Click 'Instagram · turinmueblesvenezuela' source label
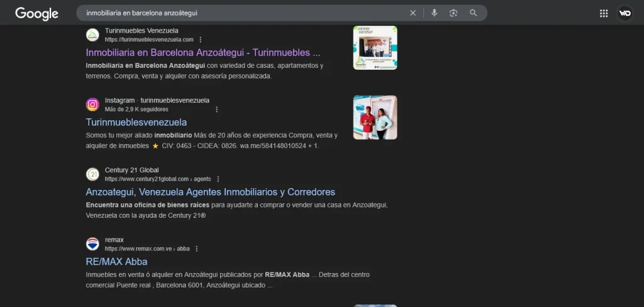This screenshot has height=307, width=644. pyautogui.click(x=157, y=101)
